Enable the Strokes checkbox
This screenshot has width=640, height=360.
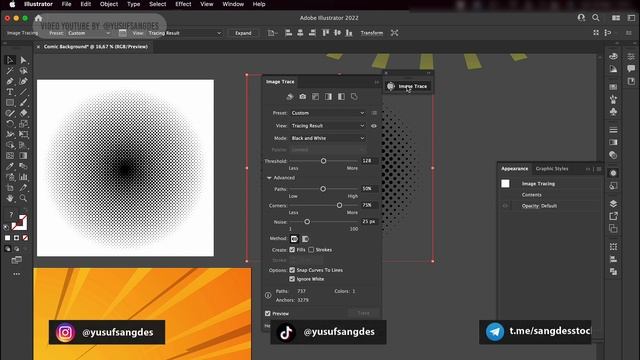pyautogui.click(x=311, y=249)
